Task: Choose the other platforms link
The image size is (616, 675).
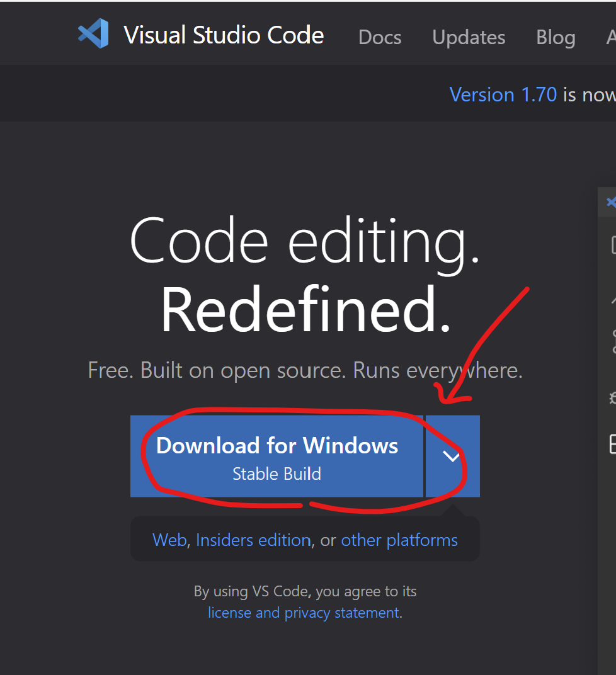Action: (399, 540)
